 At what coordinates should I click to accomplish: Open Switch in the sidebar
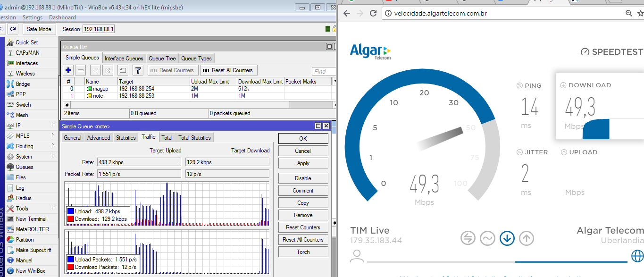point(23,105)
